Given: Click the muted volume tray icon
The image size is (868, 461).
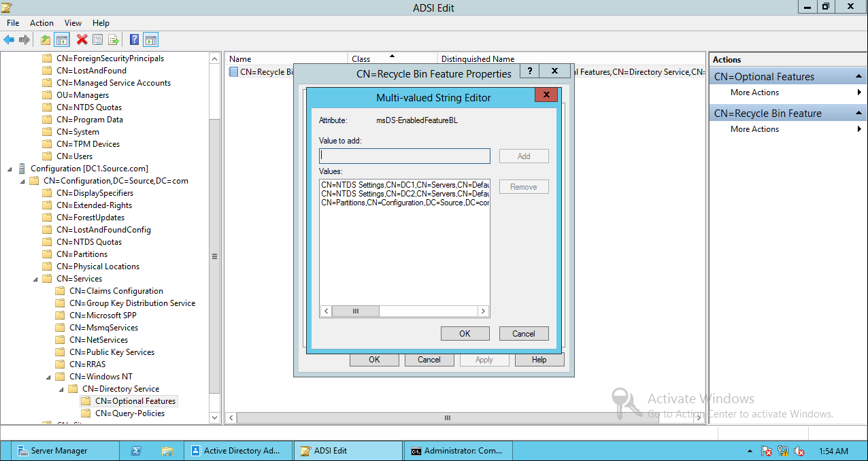Looking at the screenshot, I should [799, 450].
